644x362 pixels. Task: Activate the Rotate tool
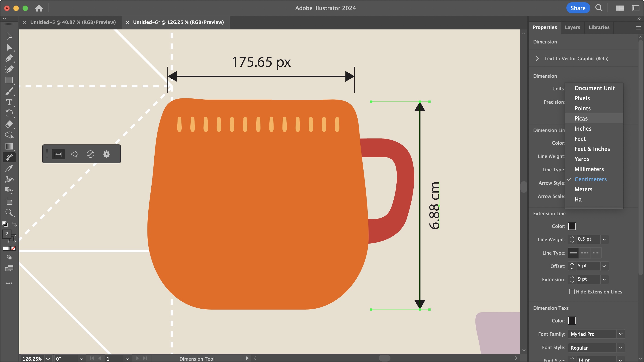click(9, 113)
